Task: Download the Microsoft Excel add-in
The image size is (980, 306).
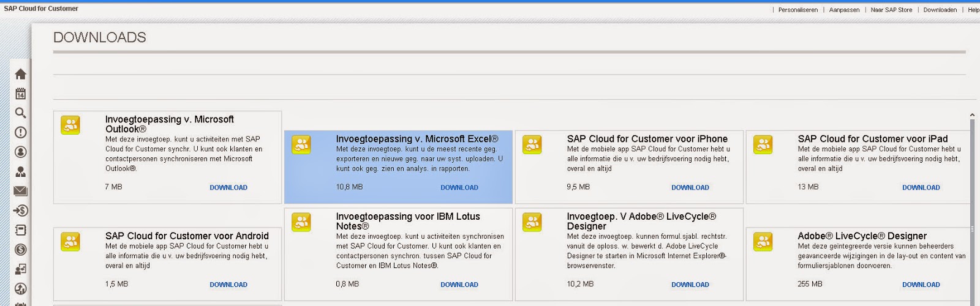Action: pos(459,188)
